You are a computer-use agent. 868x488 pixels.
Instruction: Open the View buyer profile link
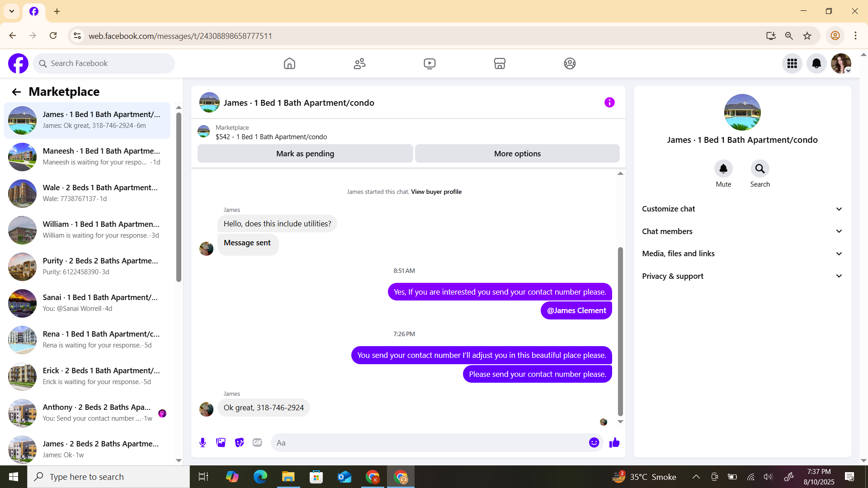436,192
